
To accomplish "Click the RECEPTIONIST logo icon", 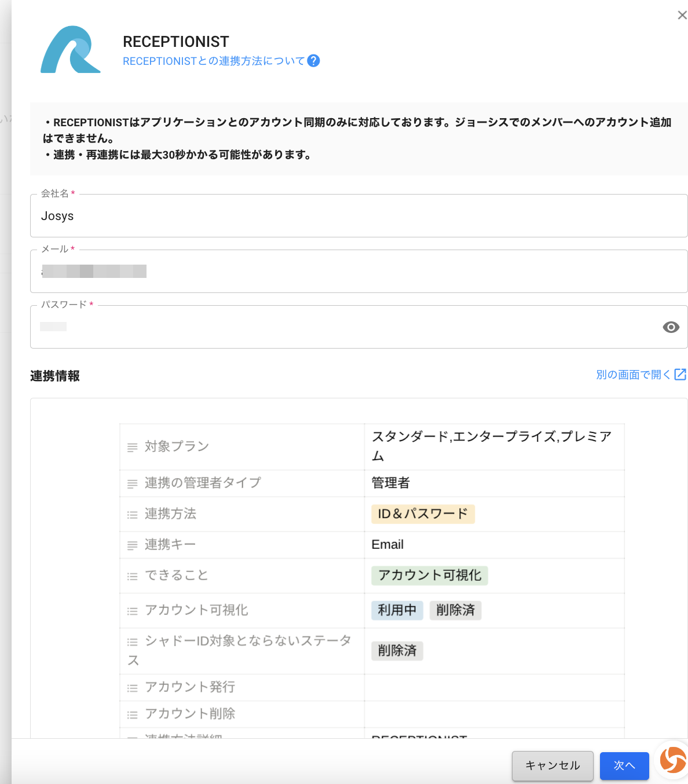I will coord(71,50).
